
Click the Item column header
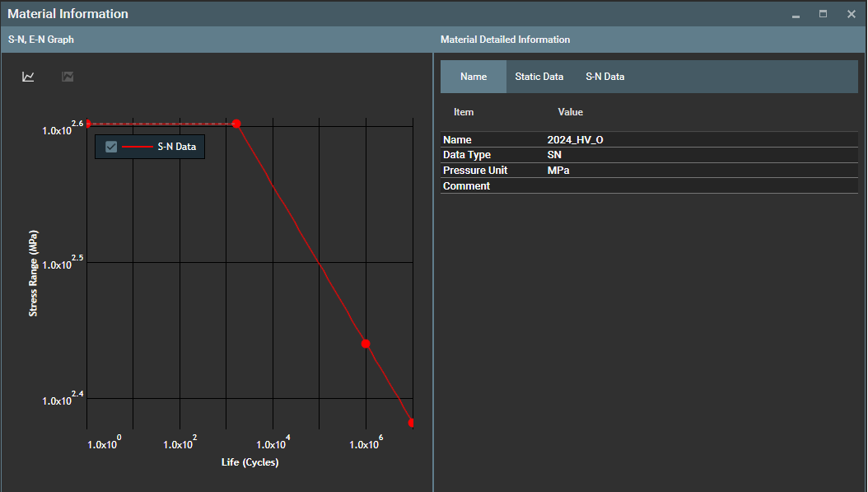point(464,112)
